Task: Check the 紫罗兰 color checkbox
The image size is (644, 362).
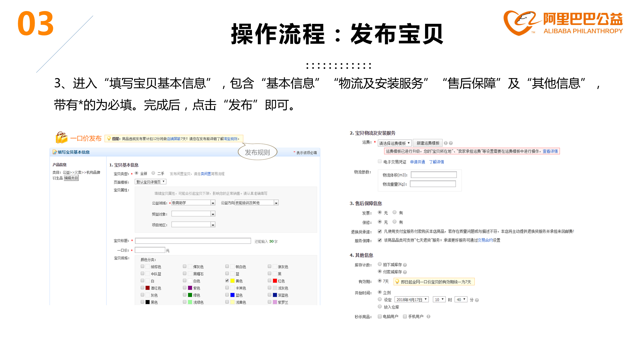Action: (x=270, y=302)
